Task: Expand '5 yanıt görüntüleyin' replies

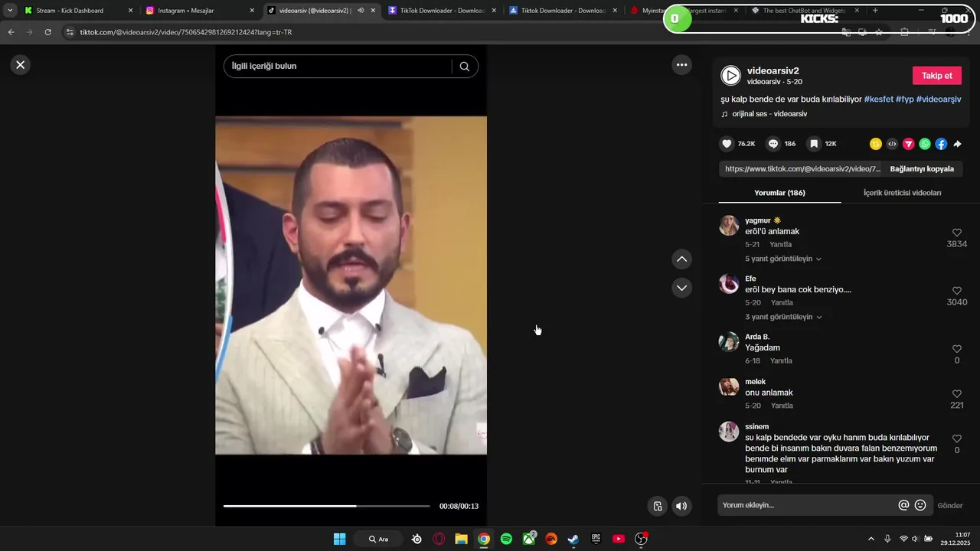Action: pyautogui.click(x=783, y=259)
